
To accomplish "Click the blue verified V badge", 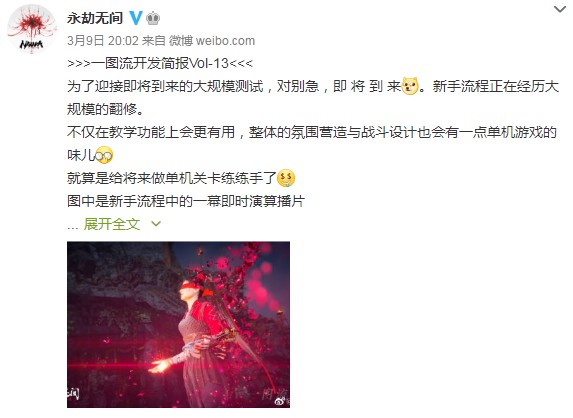I will (136, 18).
